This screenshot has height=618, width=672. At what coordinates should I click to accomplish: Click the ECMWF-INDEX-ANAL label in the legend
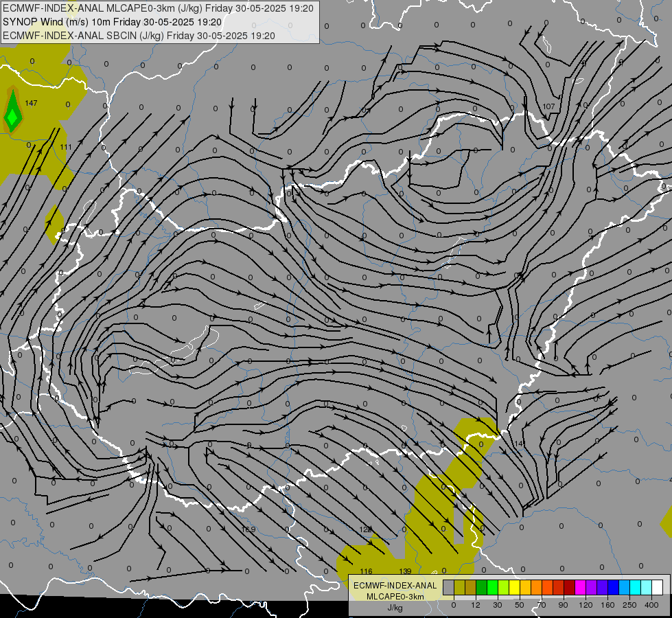point(395,586)
